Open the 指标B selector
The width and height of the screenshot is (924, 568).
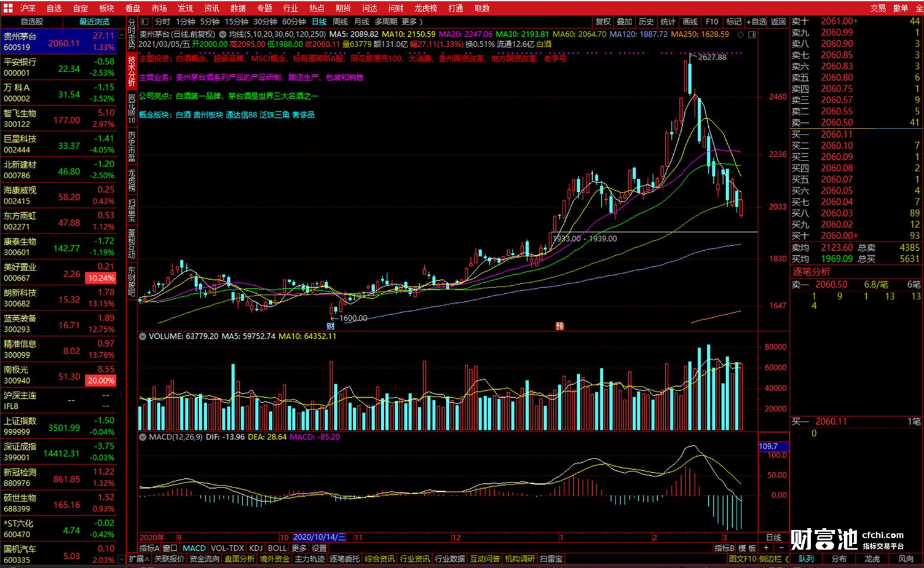724,548
